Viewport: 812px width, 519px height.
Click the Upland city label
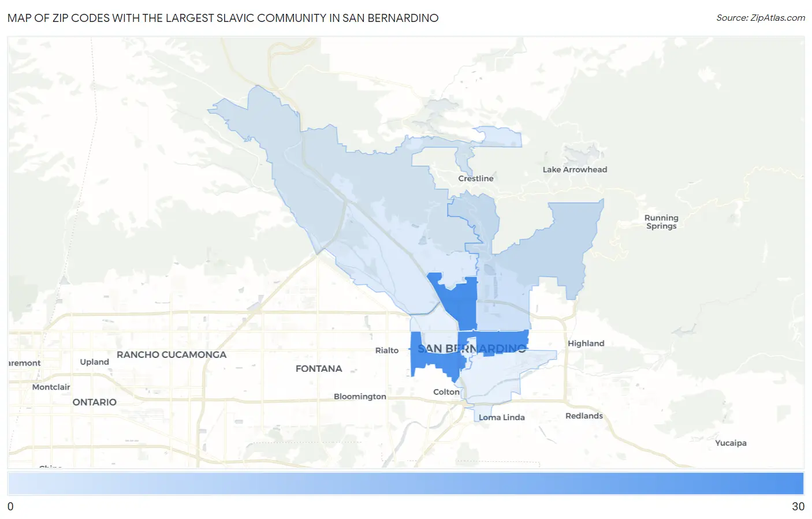(94, 362)
